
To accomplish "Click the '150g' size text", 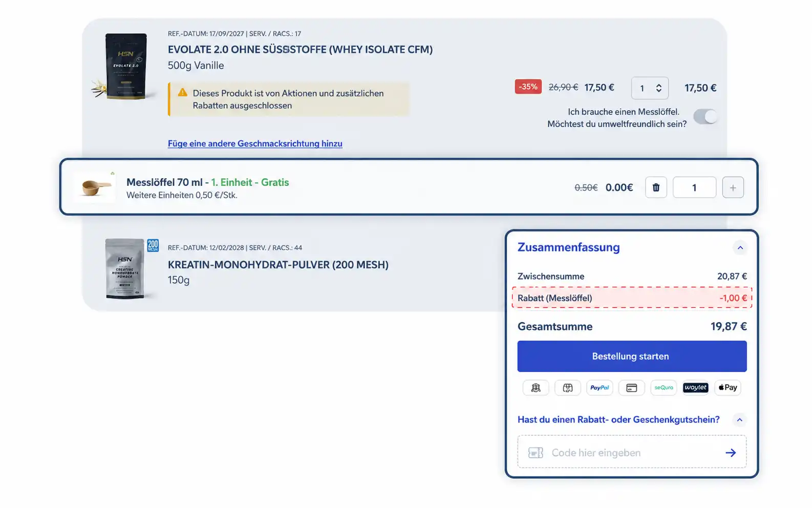I will click(179, 280).
